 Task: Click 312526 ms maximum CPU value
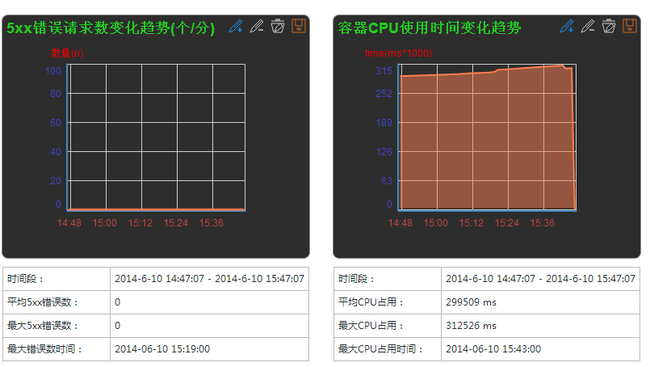471,326
